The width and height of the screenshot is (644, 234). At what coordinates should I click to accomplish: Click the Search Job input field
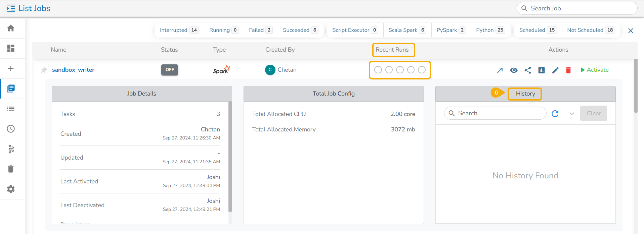click(x=577, y=8)
